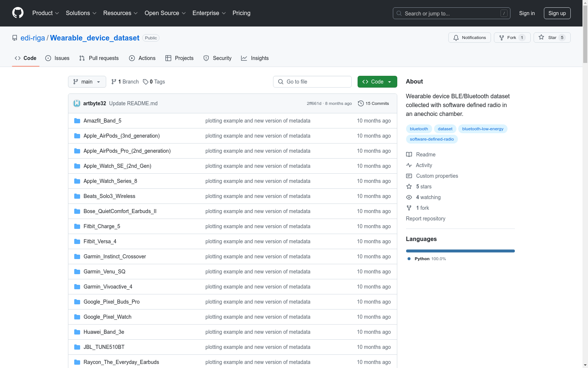Viewport: 588px width, 368px height.
Task: Open the GitHub homepage logo
Action: (18, 13)
